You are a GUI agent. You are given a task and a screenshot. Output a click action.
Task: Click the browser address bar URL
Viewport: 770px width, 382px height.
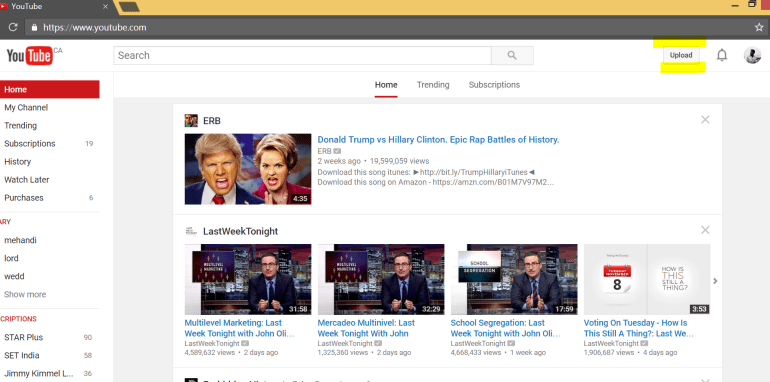click(x=94, y=27)
